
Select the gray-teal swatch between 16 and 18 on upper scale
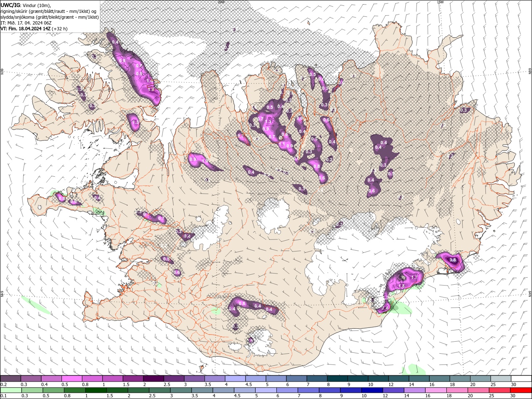439,379
